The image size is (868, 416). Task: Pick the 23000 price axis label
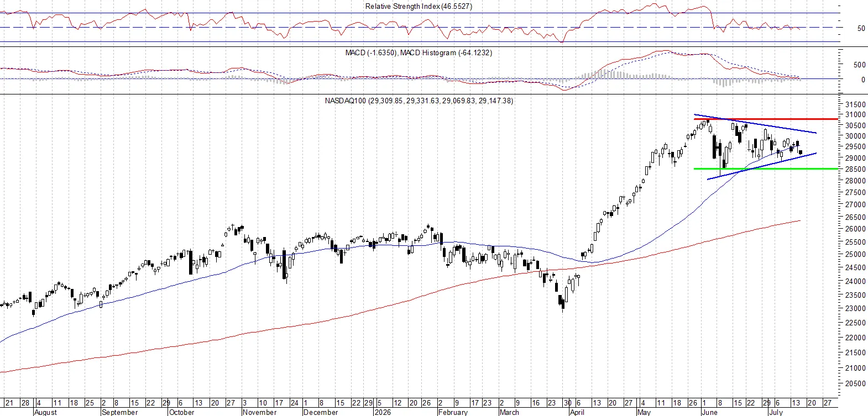coord(855,308)
